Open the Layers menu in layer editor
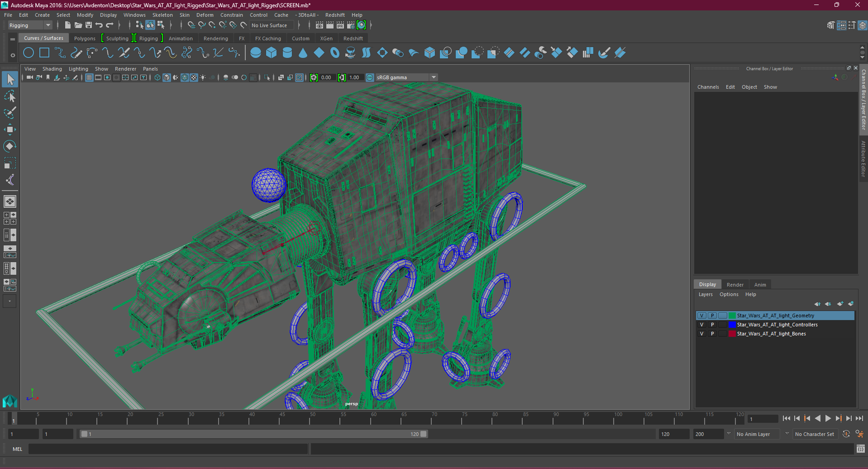Viewport: 868px width, 469px height. pos(706,294)
